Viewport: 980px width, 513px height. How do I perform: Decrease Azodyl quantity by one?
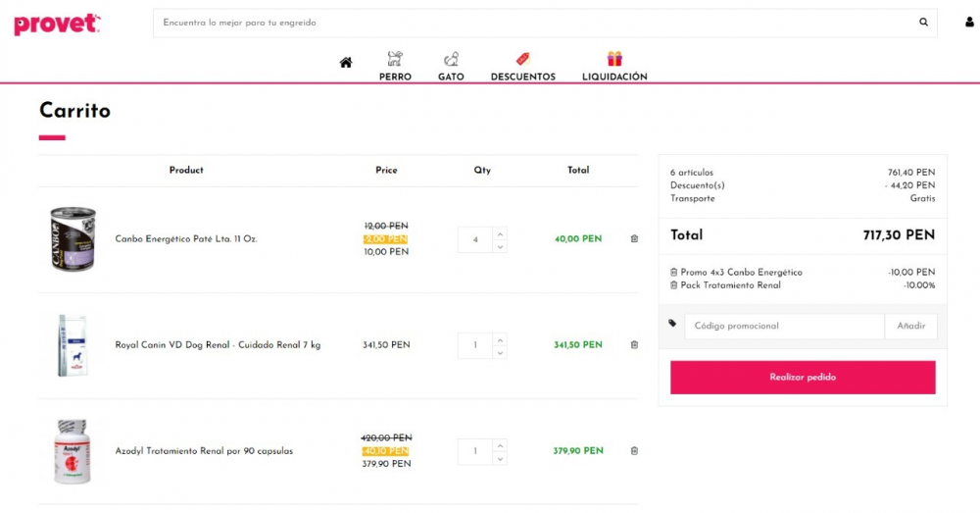point(500,458)
